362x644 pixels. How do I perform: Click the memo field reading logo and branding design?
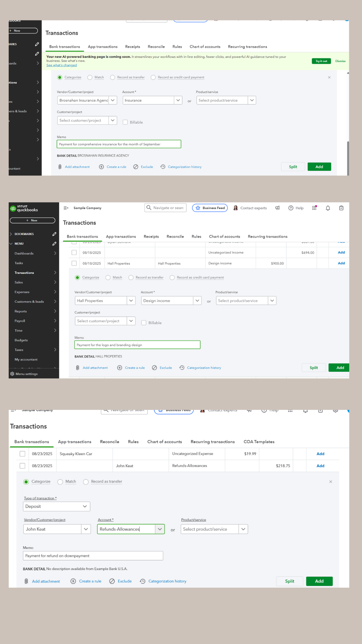click(137, 345)
